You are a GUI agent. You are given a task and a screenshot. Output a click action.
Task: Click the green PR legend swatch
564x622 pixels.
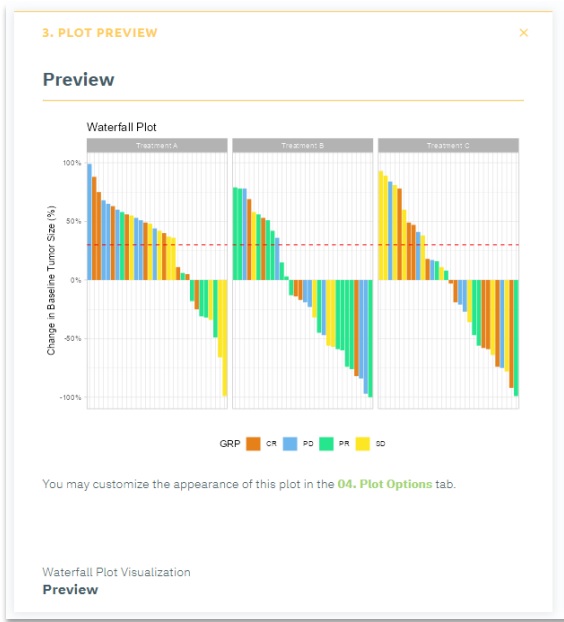pyautogui.click(x=326, y=443)
